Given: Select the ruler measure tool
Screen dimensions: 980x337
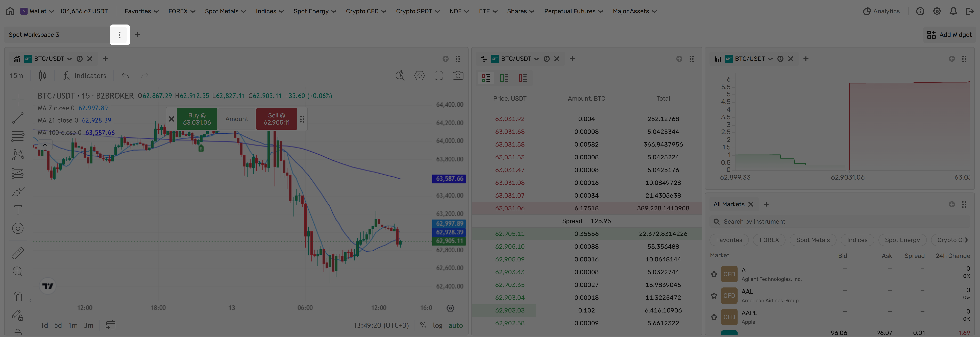Looking at the screenshot, I should 18,253.
